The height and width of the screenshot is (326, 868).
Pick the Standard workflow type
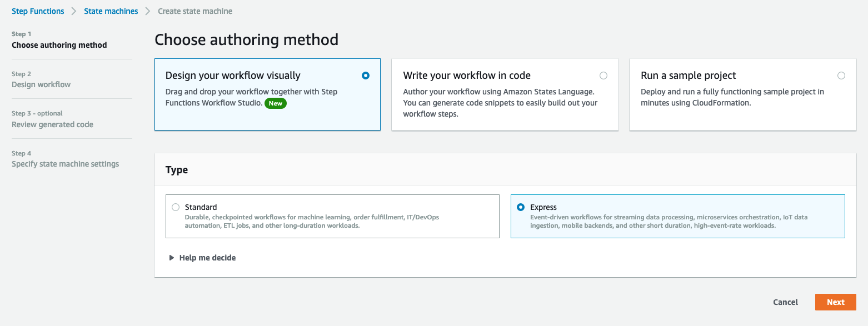[x=176, y=207]
